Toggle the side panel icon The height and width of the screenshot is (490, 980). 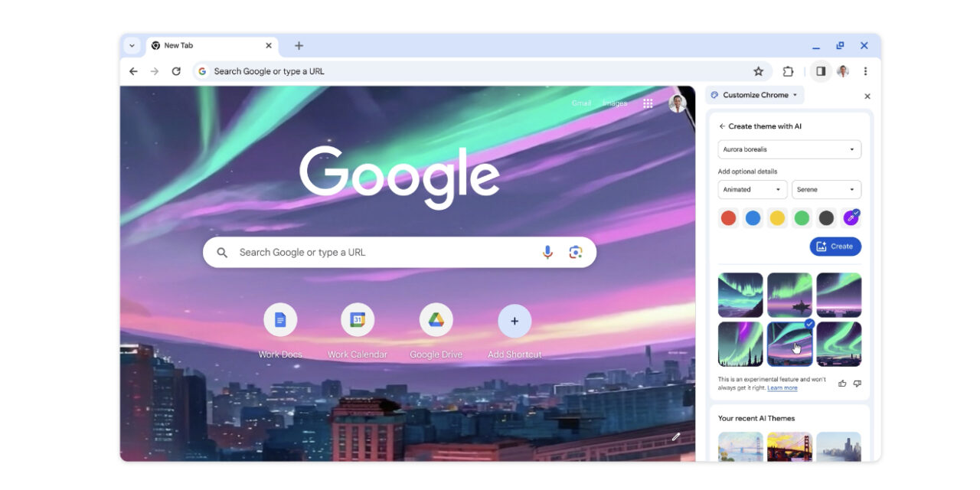[820, 71]
